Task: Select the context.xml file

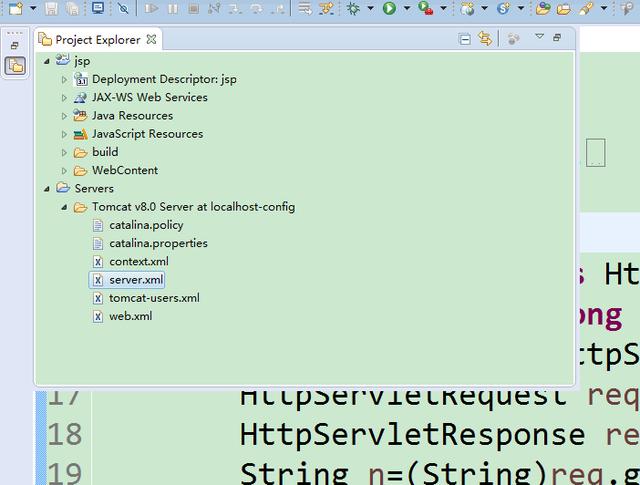Action: click(x=139, y=261)
